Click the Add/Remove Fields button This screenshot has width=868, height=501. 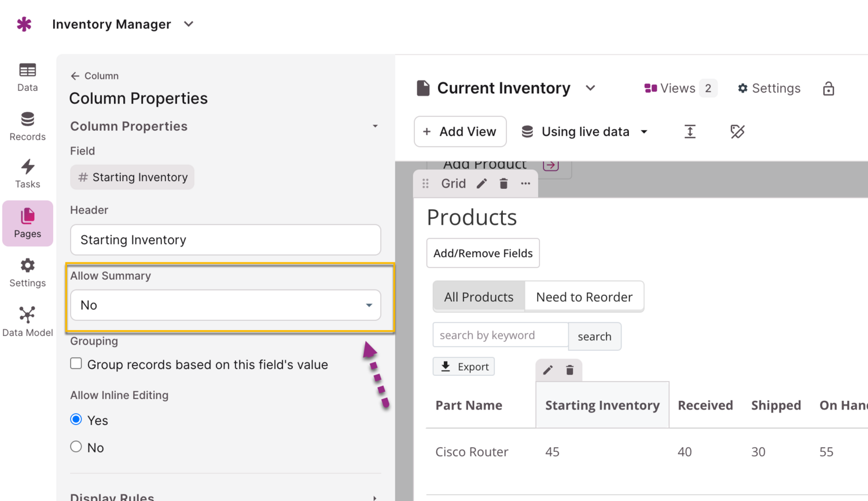point(483,253)
